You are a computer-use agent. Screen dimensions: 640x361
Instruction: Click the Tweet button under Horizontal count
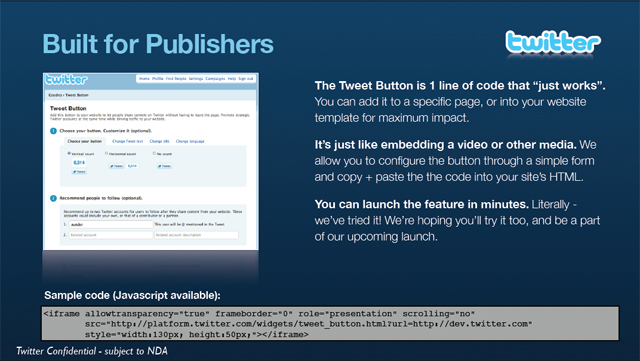click(x=116, y=166)
